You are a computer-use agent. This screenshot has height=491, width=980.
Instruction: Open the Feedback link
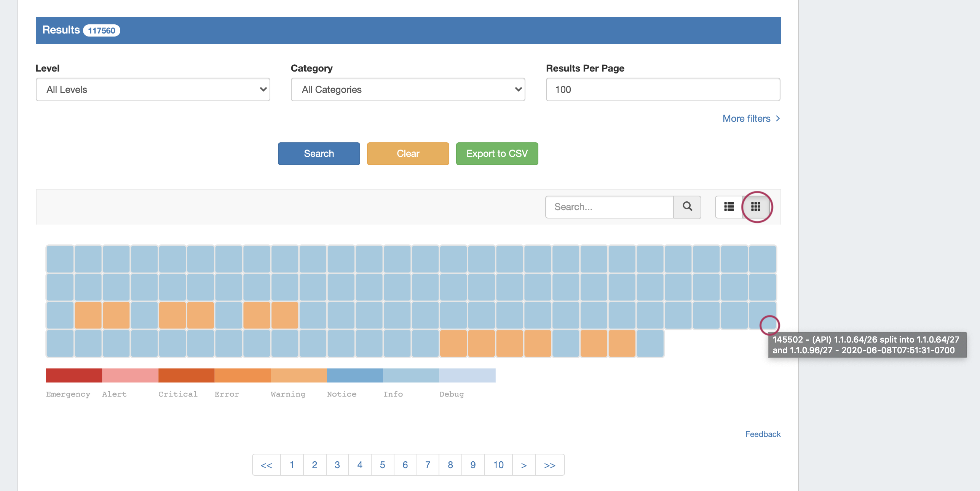point(763,434)
